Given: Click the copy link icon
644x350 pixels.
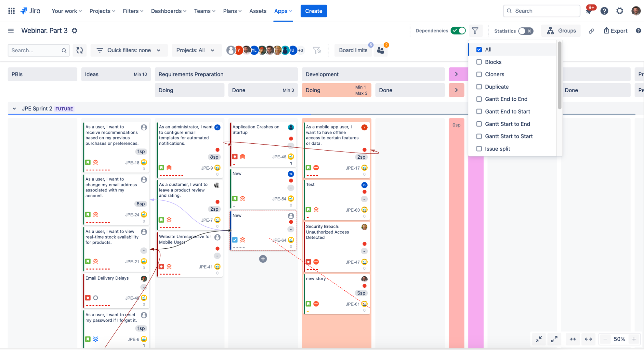Looking at the screenshot, I should pos(591,31).
